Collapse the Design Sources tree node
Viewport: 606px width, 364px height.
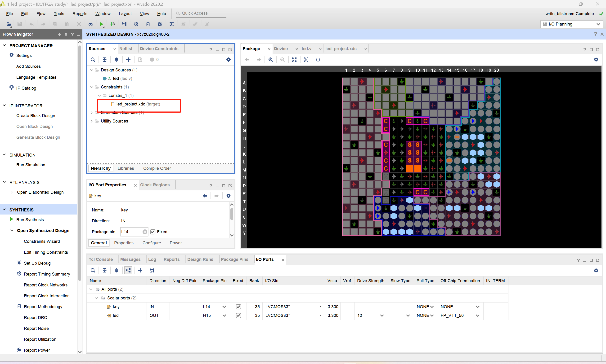point(92,70)
